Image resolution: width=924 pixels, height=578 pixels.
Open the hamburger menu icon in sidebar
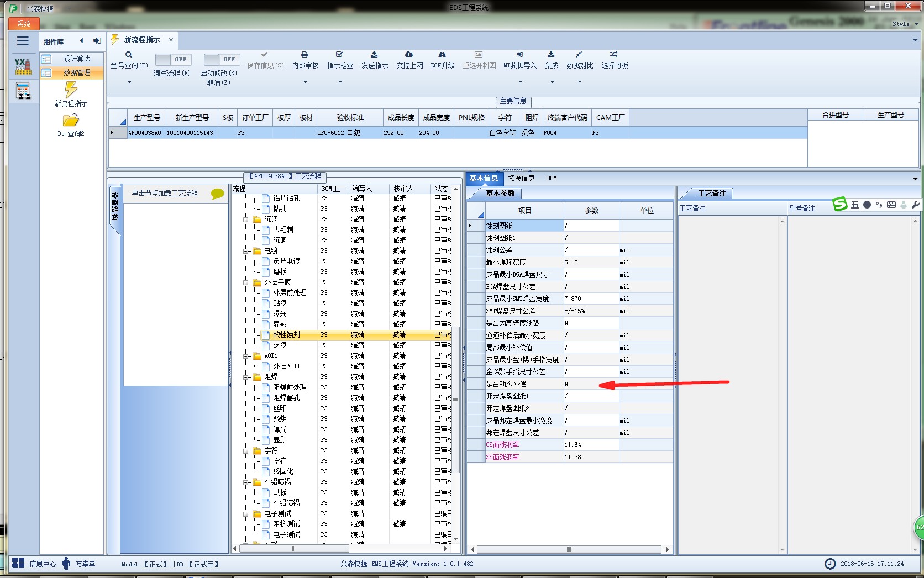tap(23, 40)
